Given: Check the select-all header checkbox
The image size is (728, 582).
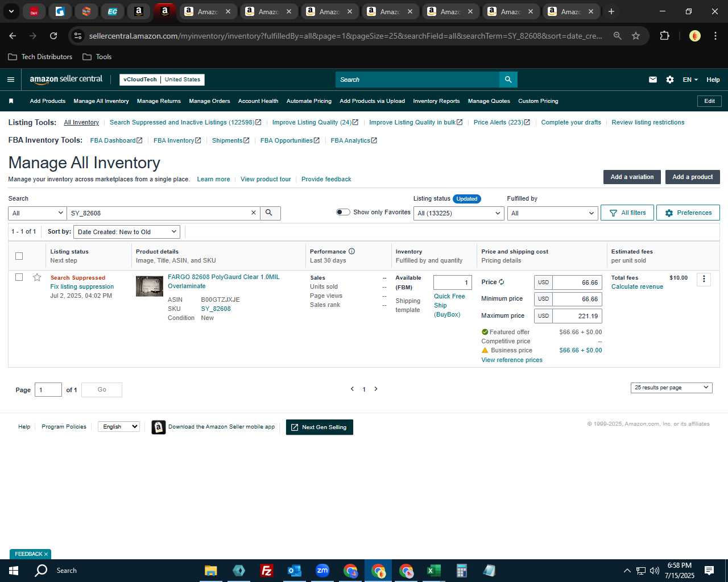Looking at the screenshot, I should click(x=19, y=256).
